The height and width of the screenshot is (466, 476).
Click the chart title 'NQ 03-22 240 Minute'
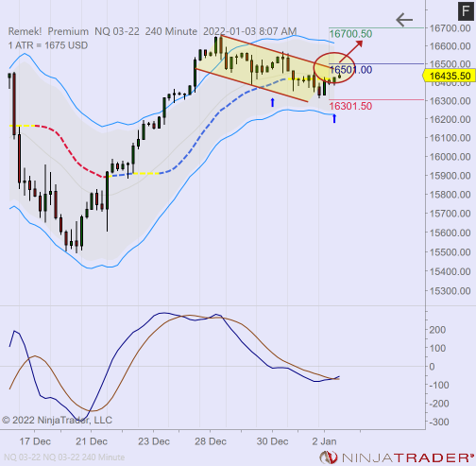point(146,31)
